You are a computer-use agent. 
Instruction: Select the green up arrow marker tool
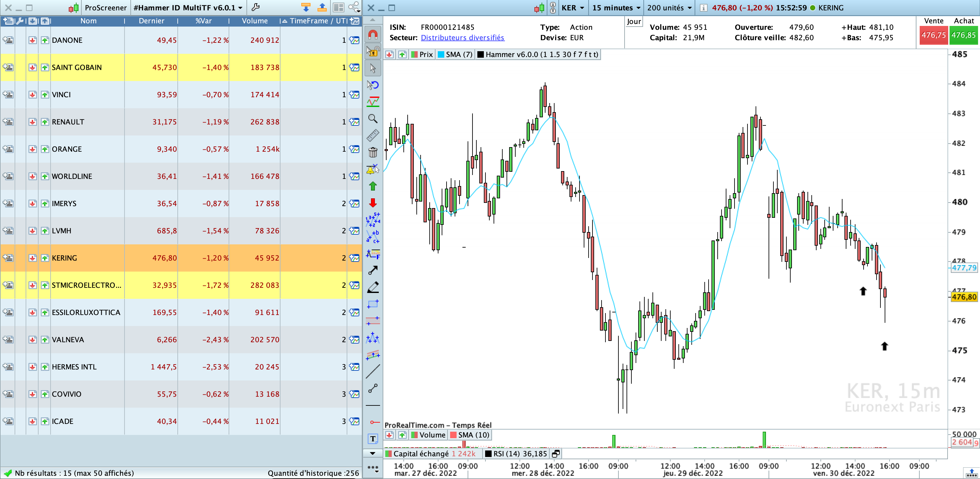tap(373, 186)
